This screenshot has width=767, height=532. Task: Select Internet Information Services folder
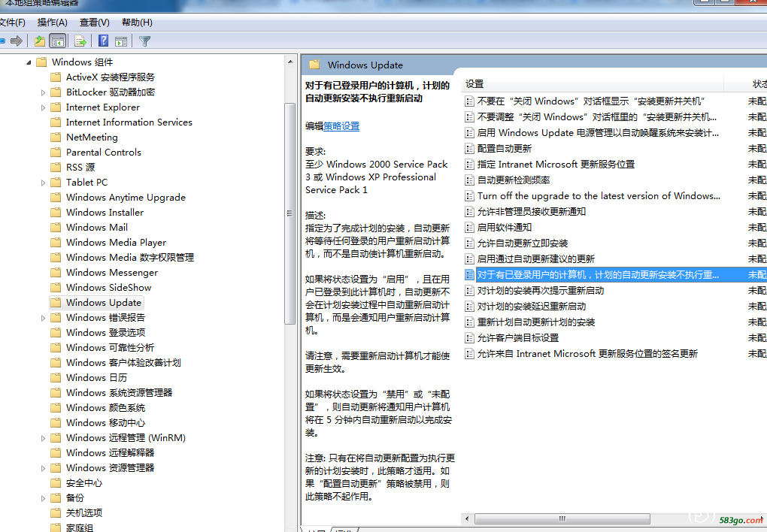coord(129,122)
